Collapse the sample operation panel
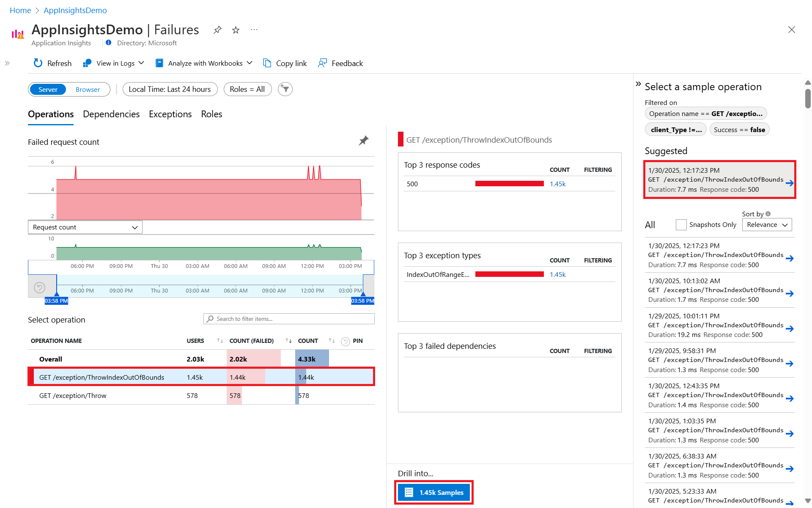This screenshot has width=812, height=508. (x=638, y=84)
